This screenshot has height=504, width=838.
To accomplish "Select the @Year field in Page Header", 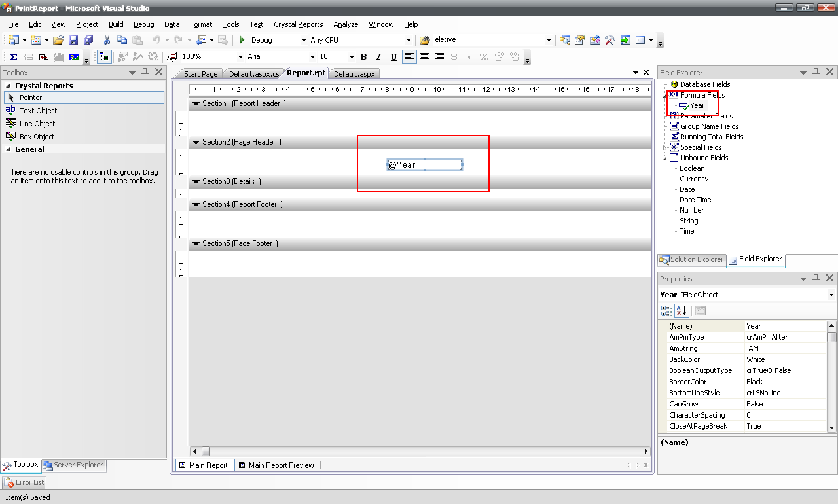I will pyautogui.click(x=424, y=165).
